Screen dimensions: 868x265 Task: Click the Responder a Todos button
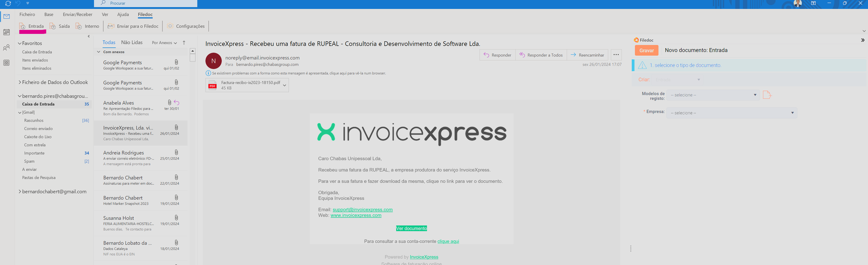[x=541, y=55]
